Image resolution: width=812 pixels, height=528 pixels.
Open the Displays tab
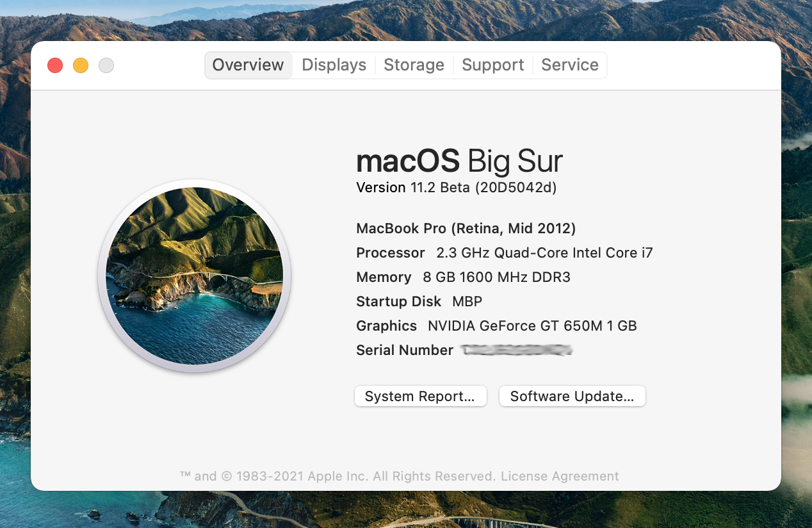click(x=334, y=65)
